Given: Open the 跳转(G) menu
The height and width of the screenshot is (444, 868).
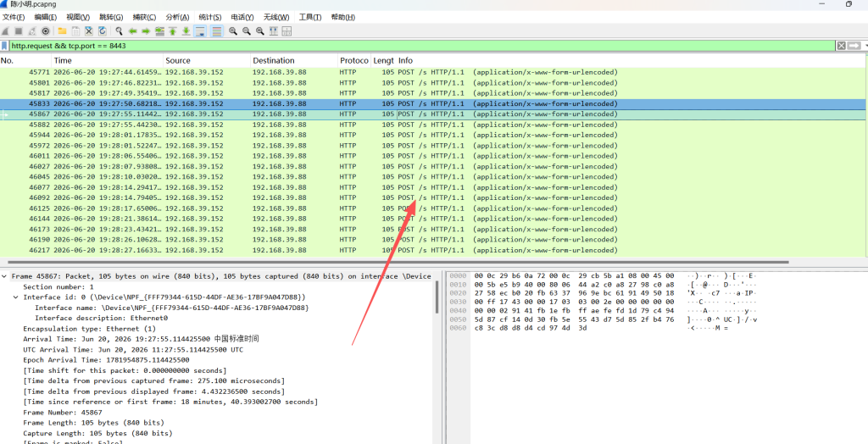Looking at the screenshot, I should [111, 17].
